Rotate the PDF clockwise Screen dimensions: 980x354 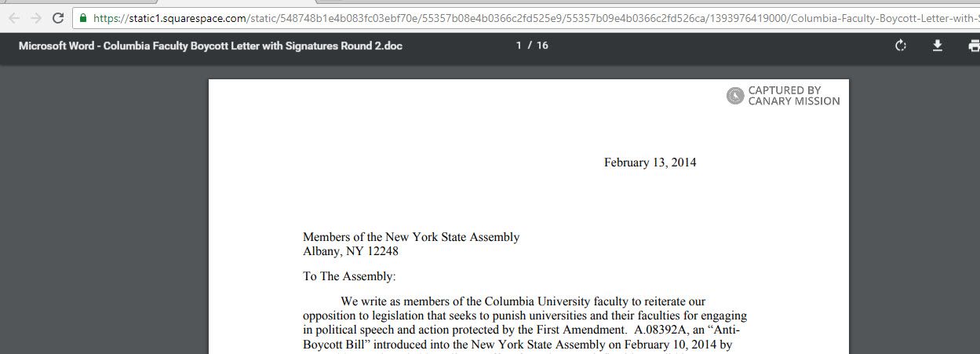901,46
